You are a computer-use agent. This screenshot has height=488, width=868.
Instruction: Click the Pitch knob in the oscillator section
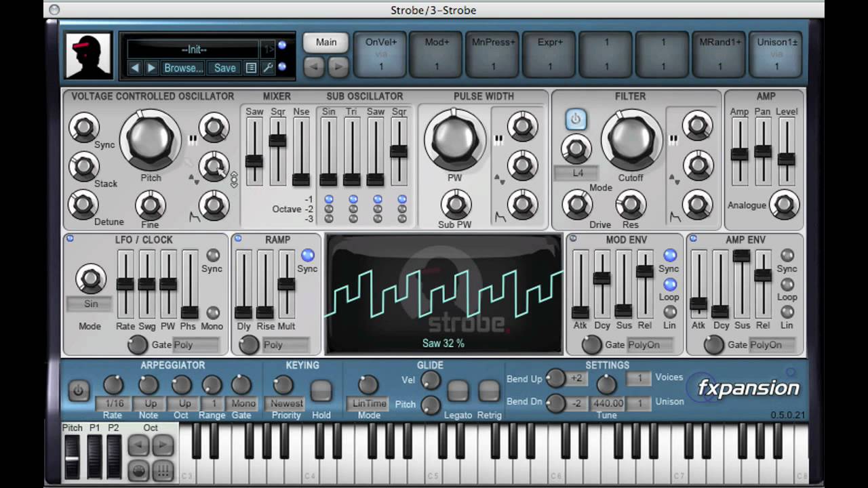tap(151, 139)
